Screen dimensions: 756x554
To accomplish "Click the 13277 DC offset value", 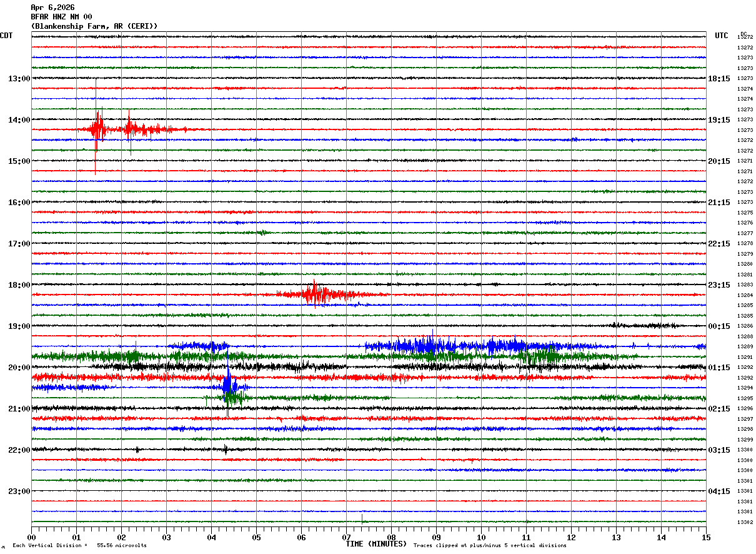I will click(x=745, y=233).
